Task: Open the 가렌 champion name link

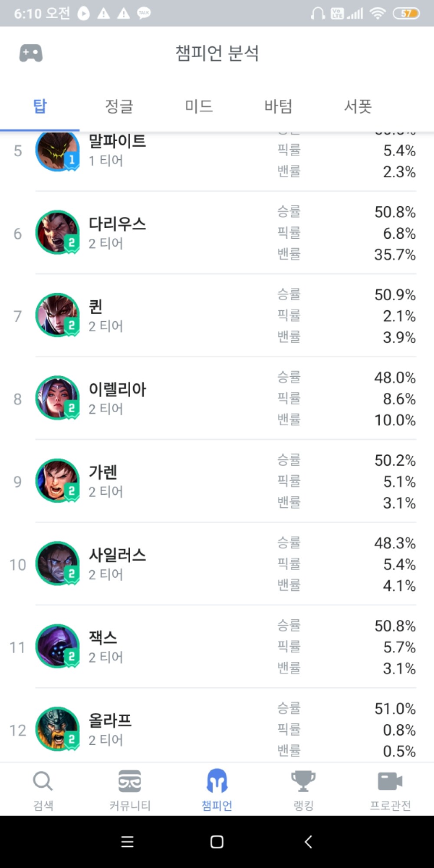Action: pyautogui.click(x=103, y=472)
